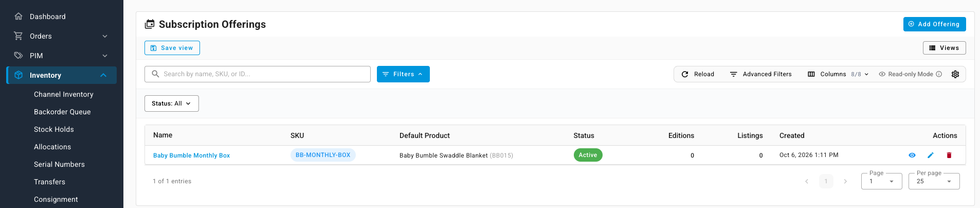Sort by the Listings column header
Image resolution: width=980 pixels, height=208 pixels.
[x=750, y=135]
